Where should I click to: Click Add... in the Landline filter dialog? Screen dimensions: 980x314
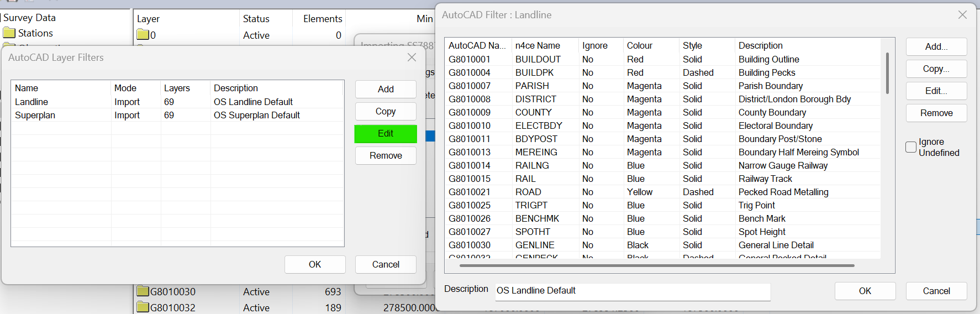point(936,46)
